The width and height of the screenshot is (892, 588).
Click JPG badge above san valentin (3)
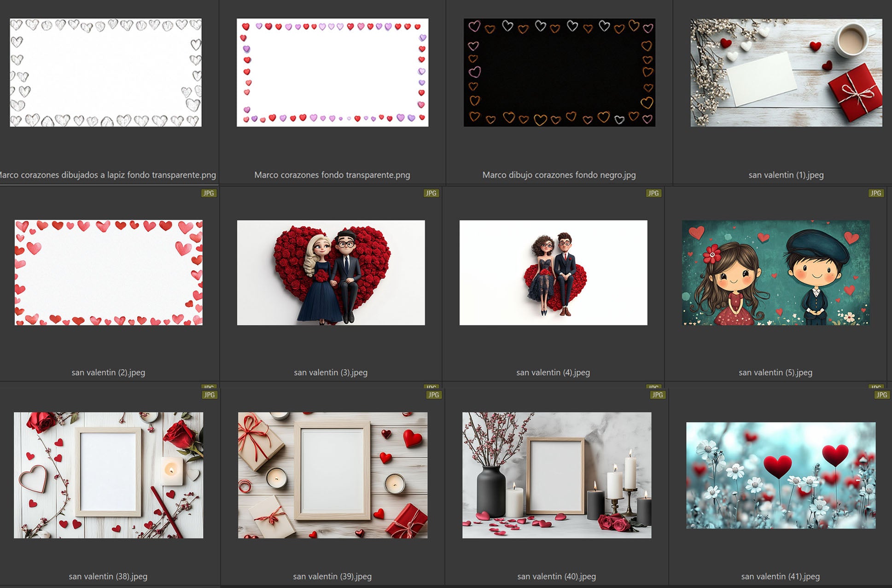coord(431,193)
